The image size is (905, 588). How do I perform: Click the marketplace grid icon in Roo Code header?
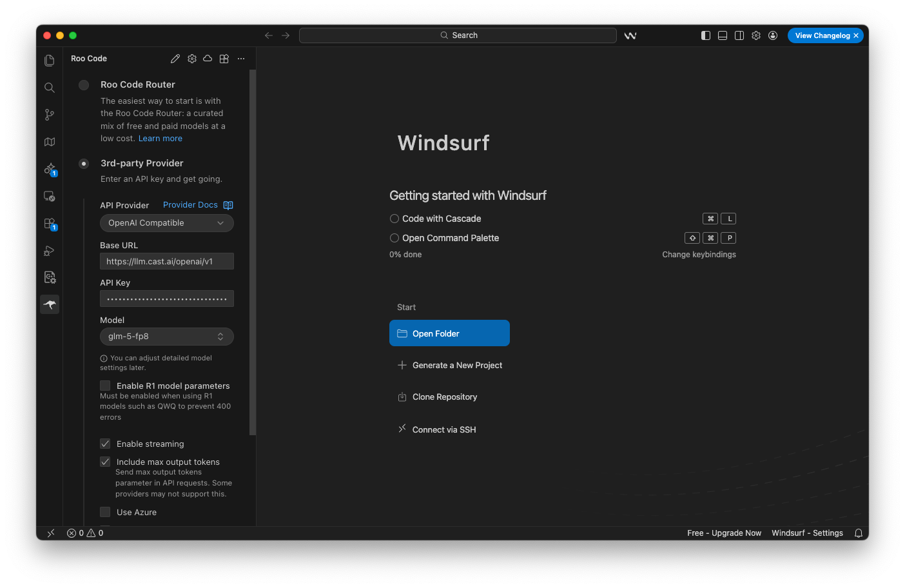224,59
